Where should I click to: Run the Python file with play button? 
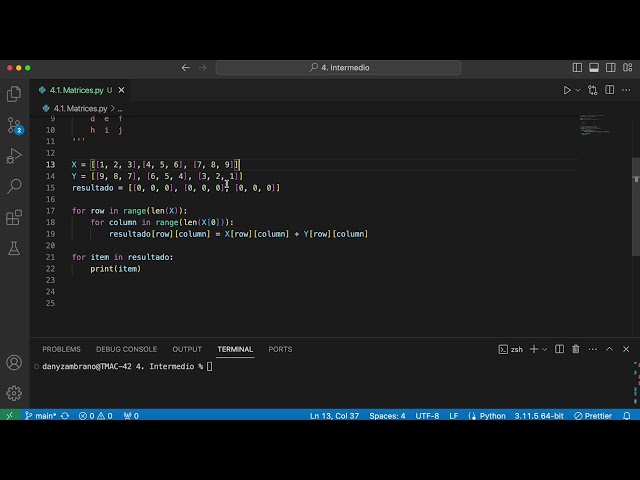(567, 90)
